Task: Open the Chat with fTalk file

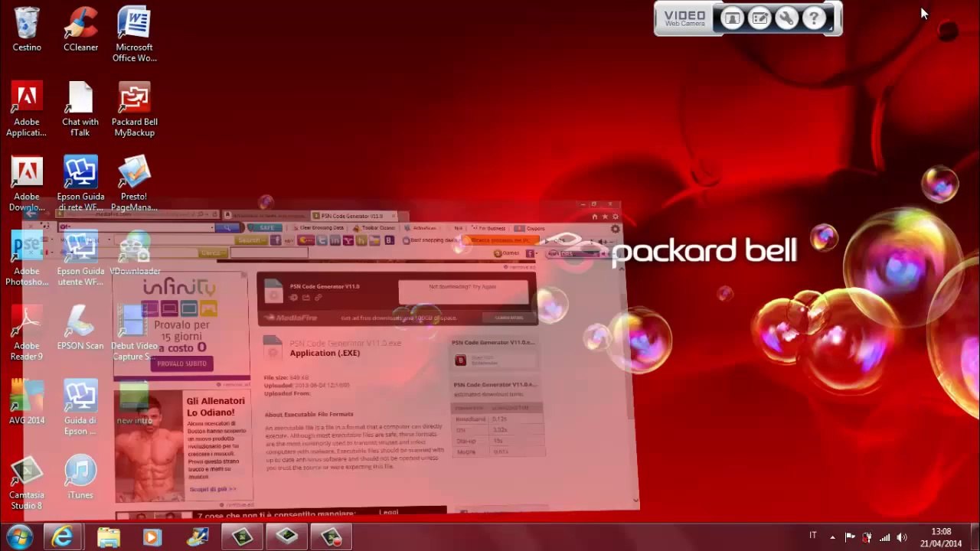Action: pos(80,109)
